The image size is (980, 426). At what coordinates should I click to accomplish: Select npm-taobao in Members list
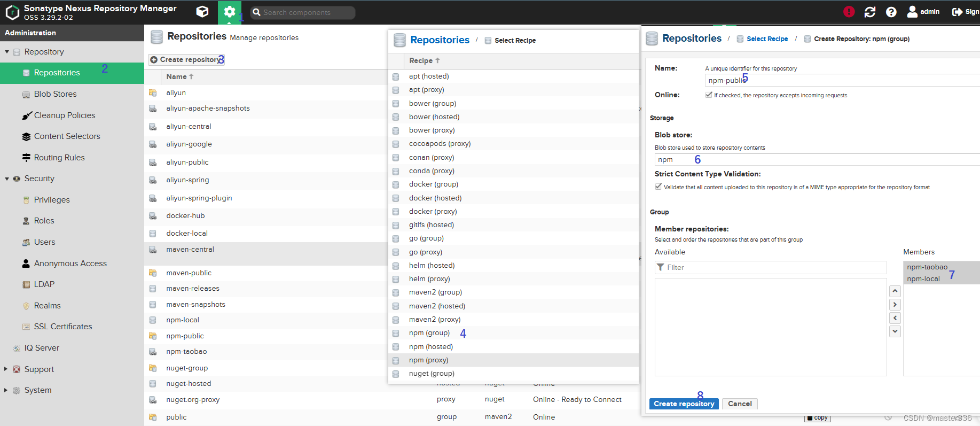click(x=927, y=267)
